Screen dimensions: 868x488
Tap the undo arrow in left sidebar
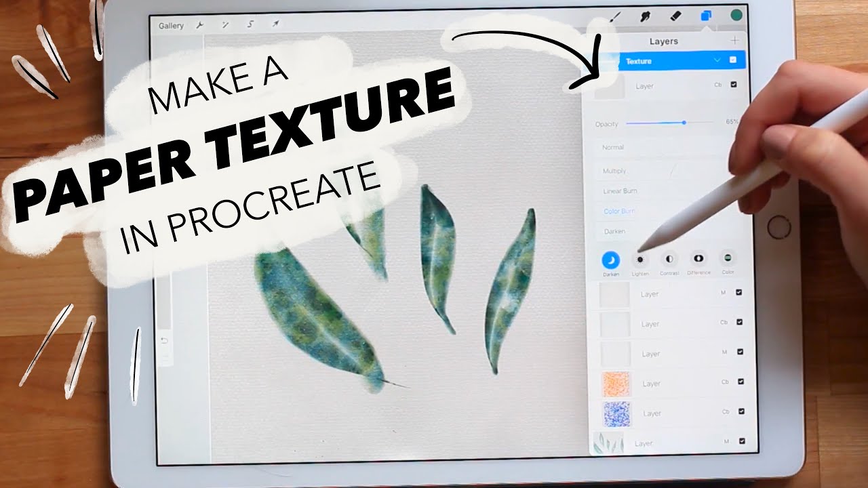pyautogui.click(x=163, y=340)
